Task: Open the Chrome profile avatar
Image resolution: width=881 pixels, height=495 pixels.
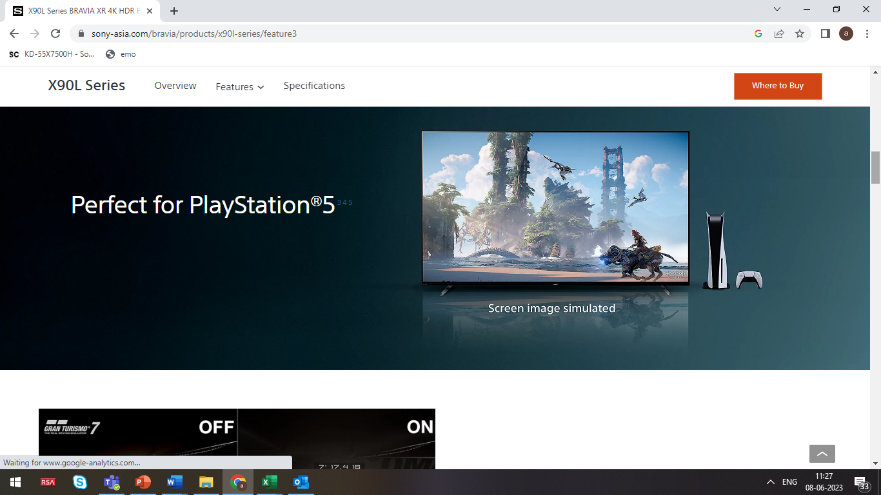Action: point(846,34)
